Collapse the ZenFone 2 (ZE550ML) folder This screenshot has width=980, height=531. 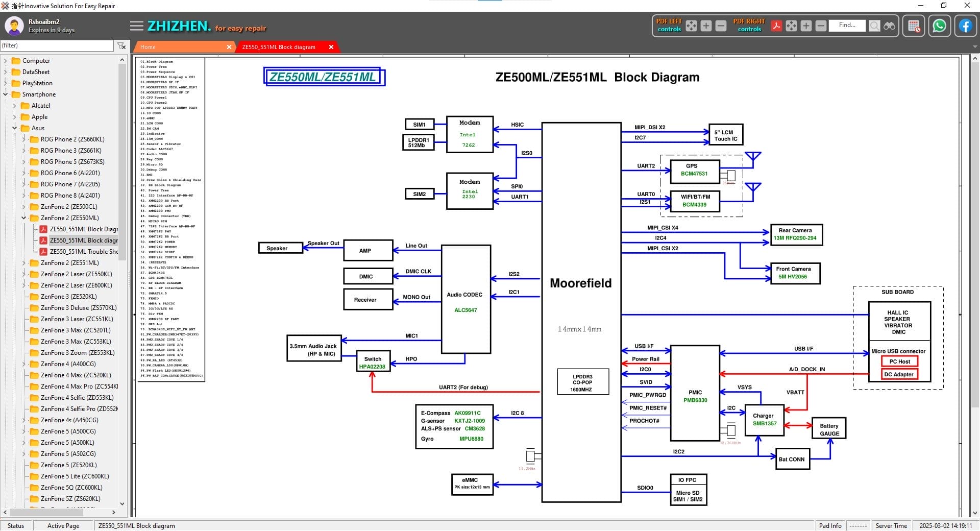click(23, 218)
